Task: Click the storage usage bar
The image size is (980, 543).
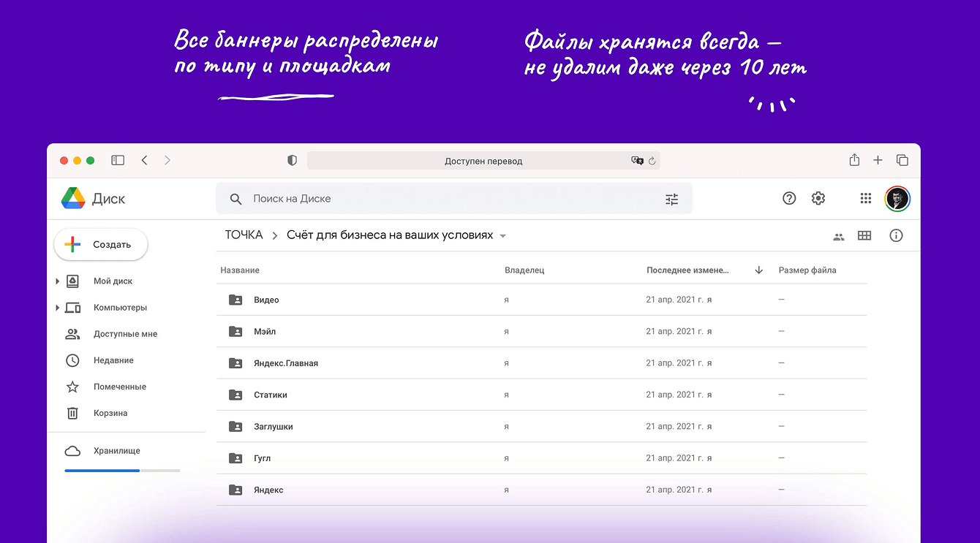Action: coord(122,471)
